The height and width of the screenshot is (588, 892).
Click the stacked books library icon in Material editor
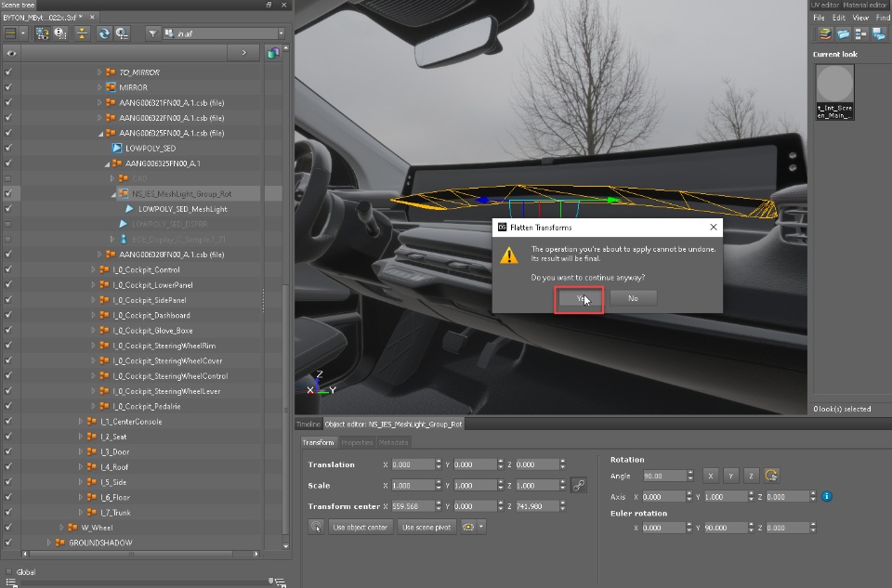point(824,34)
